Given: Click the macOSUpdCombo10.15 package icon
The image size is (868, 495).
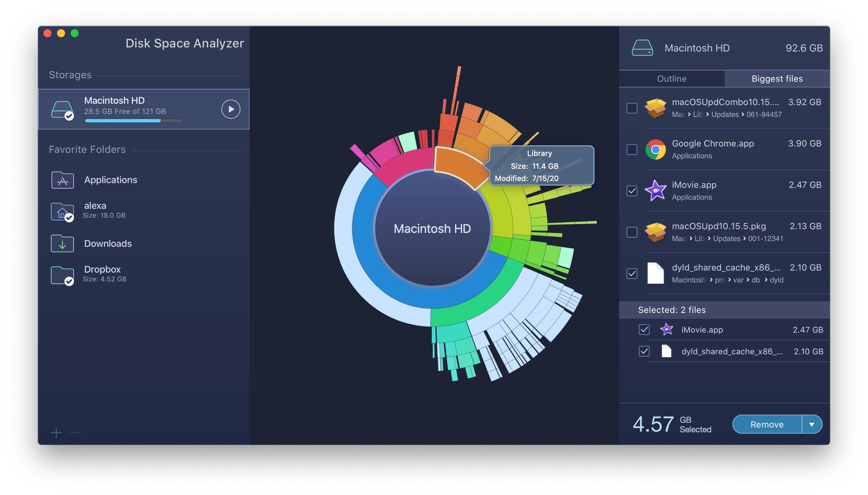Looking at the screenshot, I should tap(655, 109).
